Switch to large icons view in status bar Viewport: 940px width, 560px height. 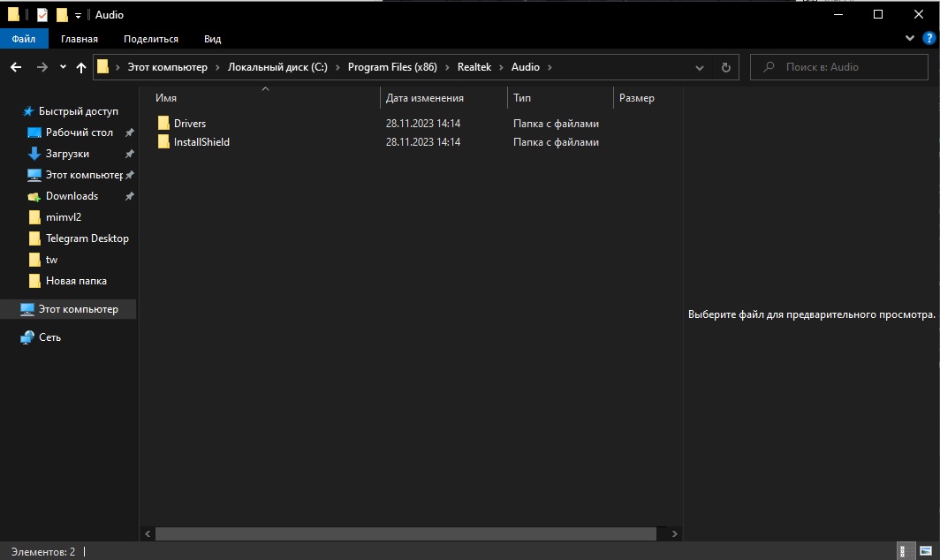click(x=926, y=551)
